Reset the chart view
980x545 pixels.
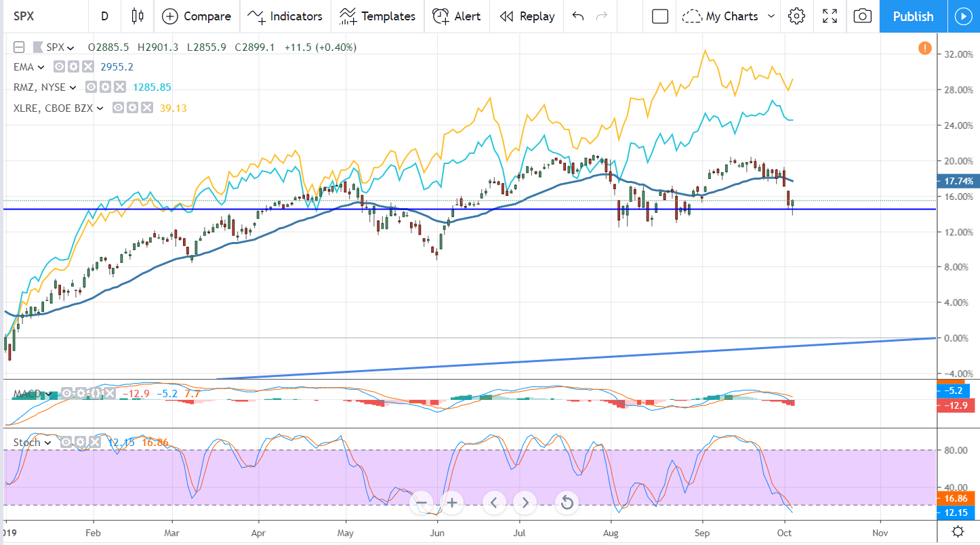(567, 503)
